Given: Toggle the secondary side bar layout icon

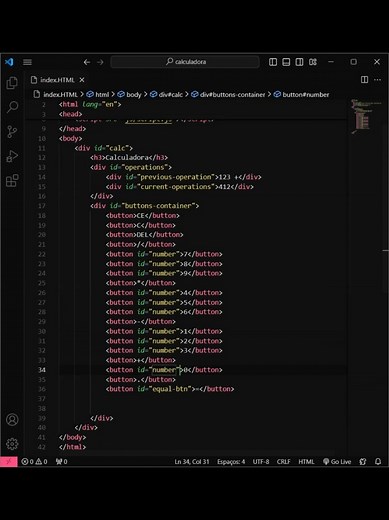Looking at the screenshot, I should [299, 62].
